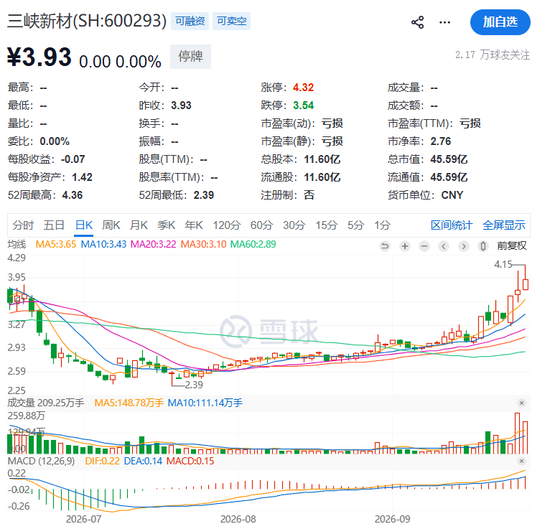Click the MA30:3.10 moving average label
This screenshot has height=529, width=550.
[203, 244]
